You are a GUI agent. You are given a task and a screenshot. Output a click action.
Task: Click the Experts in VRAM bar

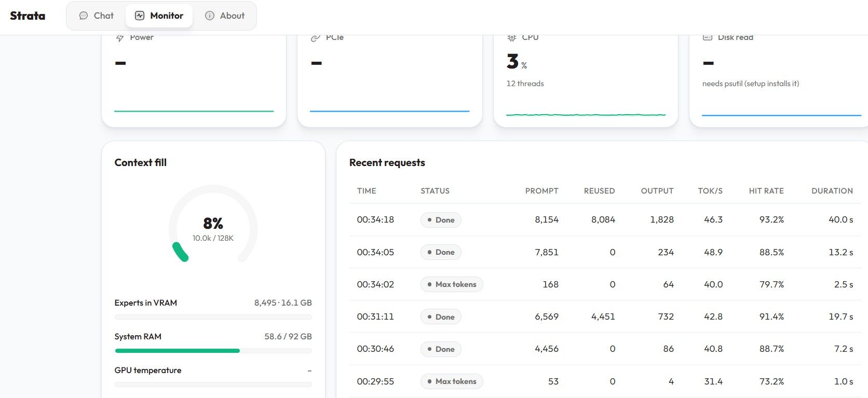(213, 317)
